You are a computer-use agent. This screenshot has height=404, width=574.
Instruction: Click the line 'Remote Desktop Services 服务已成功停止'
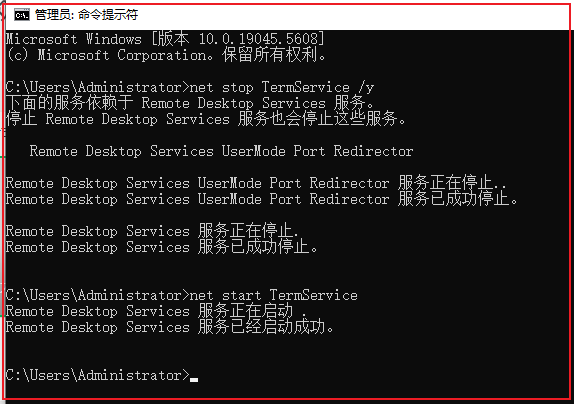coord(161,247)
